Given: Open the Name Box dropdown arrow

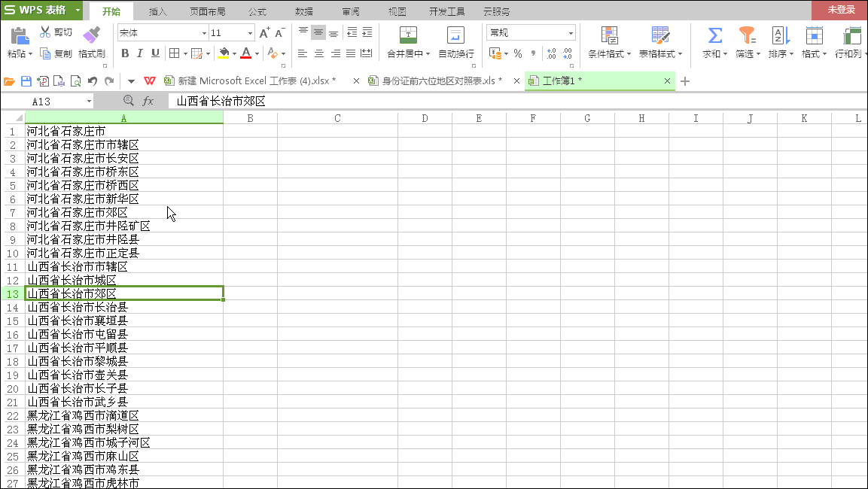Looking at the screenshot, I should tap(89, 102).
